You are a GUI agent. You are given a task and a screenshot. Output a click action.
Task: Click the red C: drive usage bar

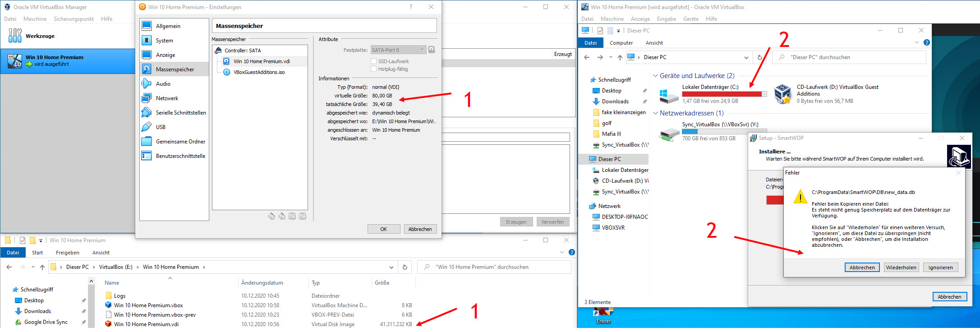(724, 94)
